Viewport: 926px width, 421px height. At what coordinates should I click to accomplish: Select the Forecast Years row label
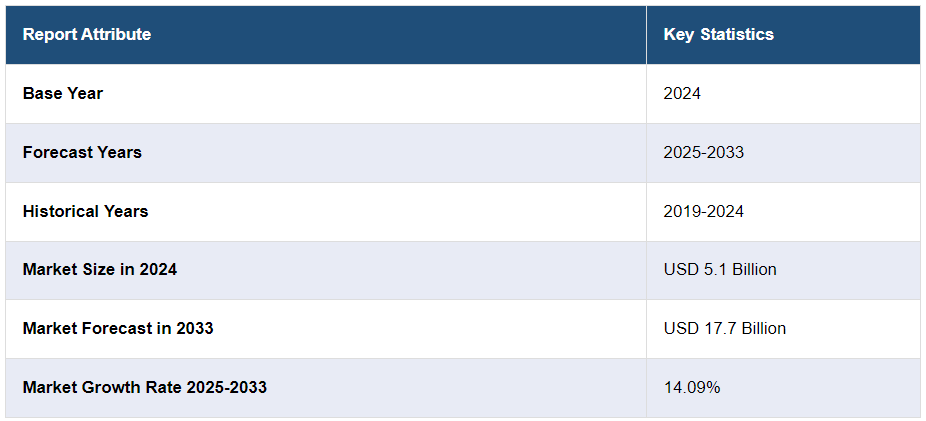pos(82,153)
